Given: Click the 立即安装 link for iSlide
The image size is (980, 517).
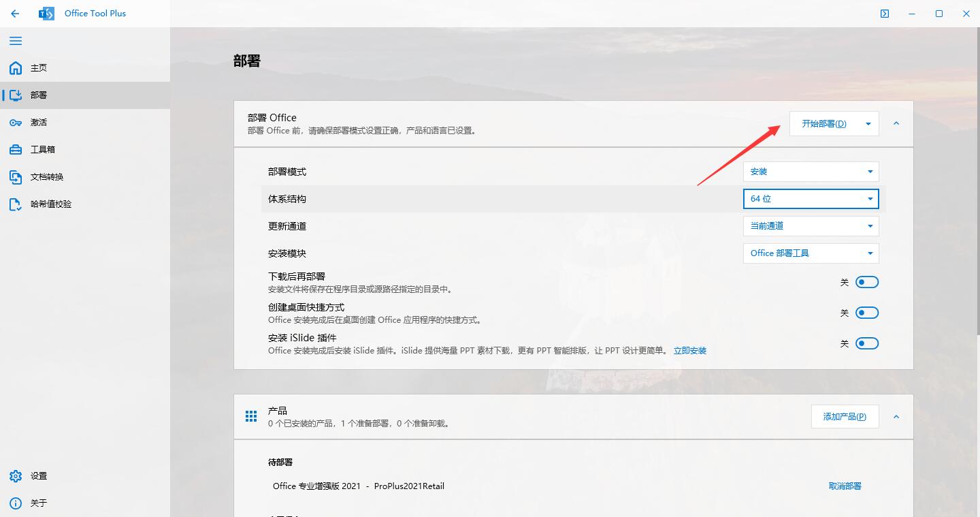Looking at the screenshot, I should click(690, 351).
